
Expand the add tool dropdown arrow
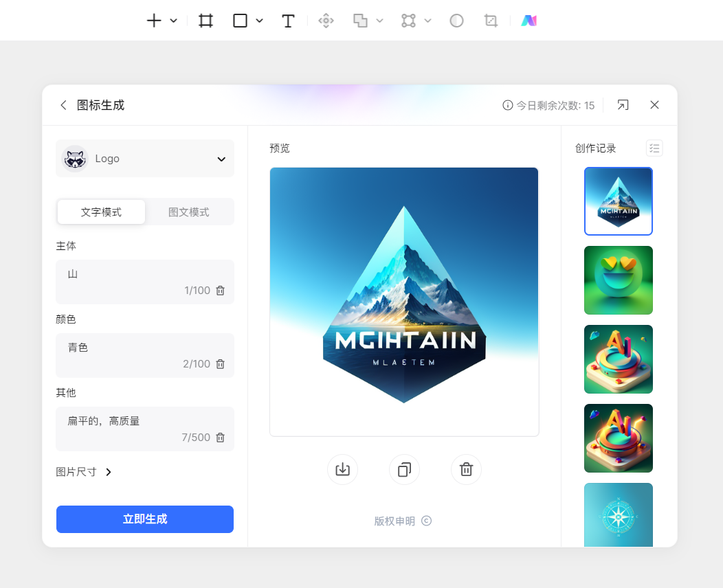coord(173,21)
